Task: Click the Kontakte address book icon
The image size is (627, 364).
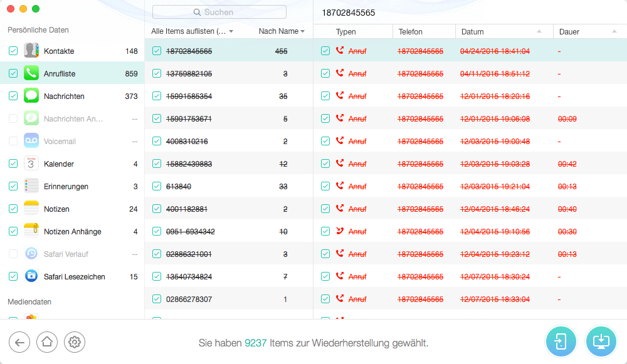Action: tap(31, 51)
